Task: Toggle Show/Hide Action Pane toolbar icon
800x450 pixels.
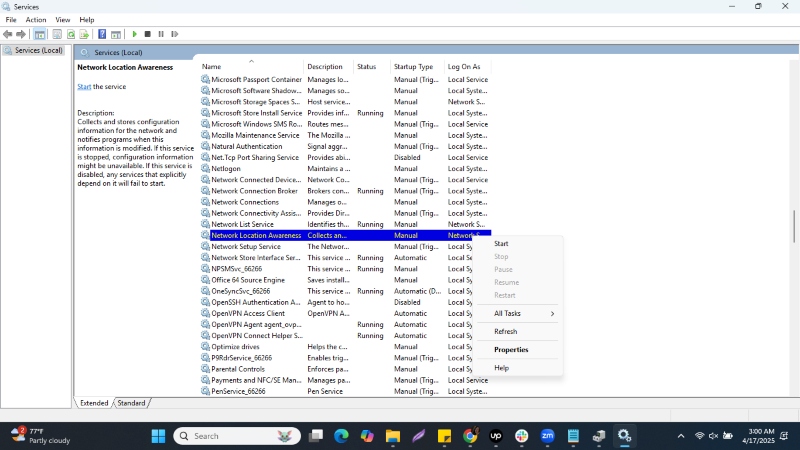Action: click(116, 34)
